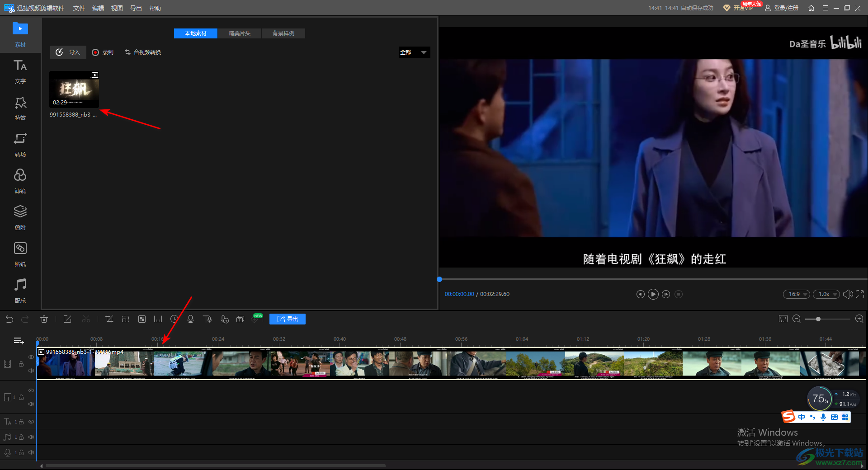
Task: Click the redo arrow in timeline toolbar
Action: point(25,319)
